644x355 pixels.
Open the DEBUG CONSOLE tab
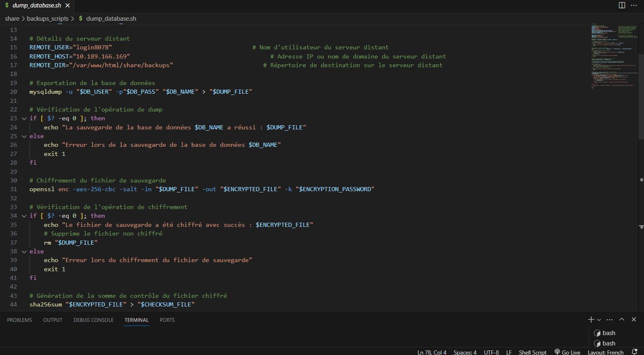pos(93,320)
